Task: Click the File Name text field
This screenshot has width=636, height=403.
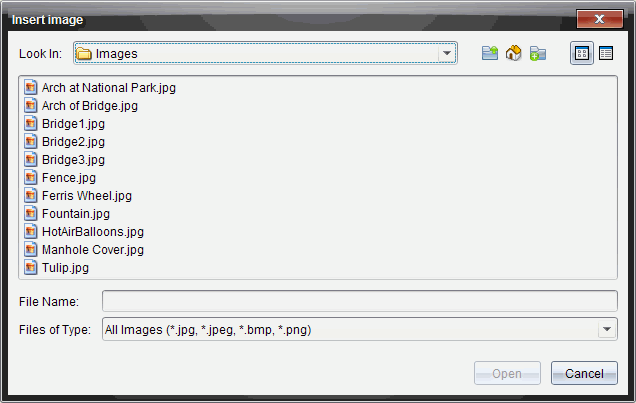Action: [x=360, y=301]
